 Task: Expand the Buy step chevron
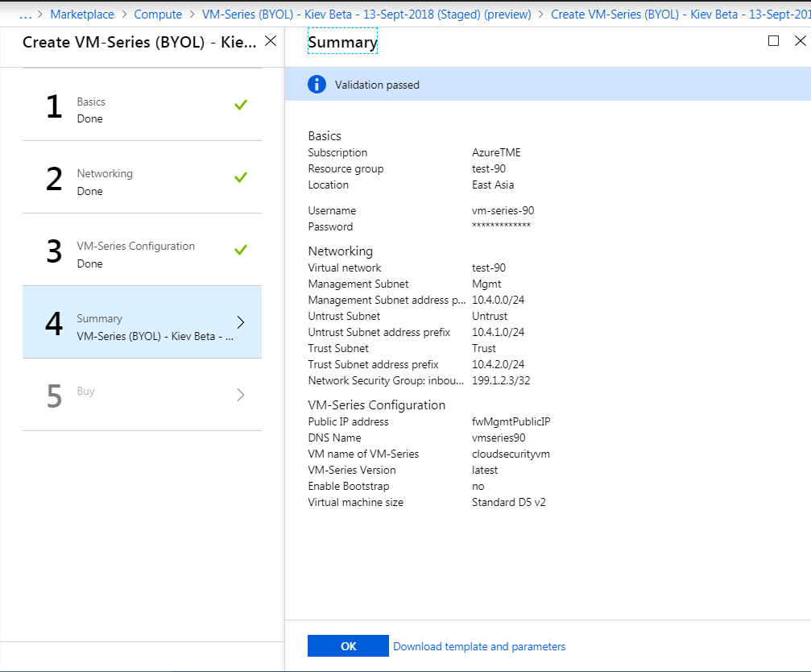tap(241, 395)
